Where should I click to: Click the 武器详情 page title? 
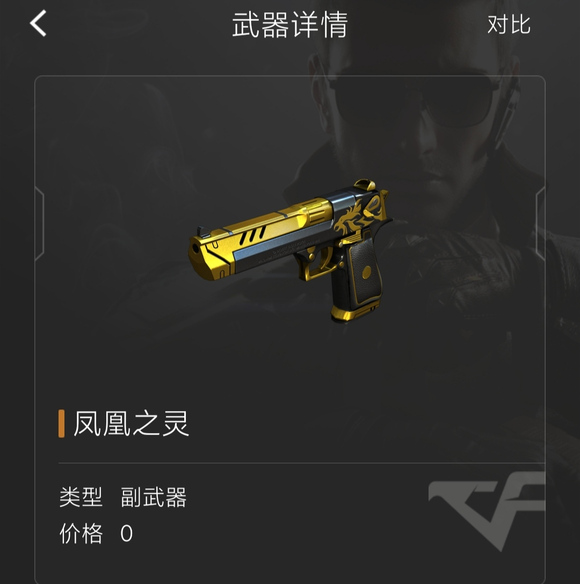[x=290, y=25]
